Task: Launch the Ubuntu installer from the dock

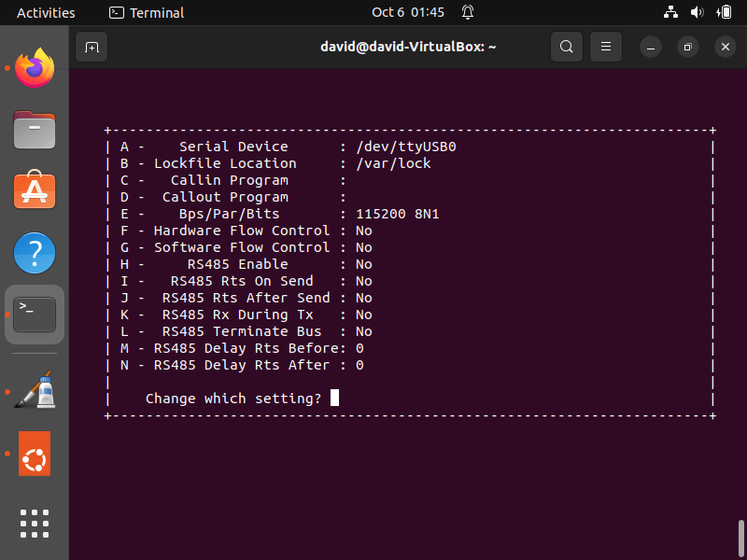Action: click(34, 455)
